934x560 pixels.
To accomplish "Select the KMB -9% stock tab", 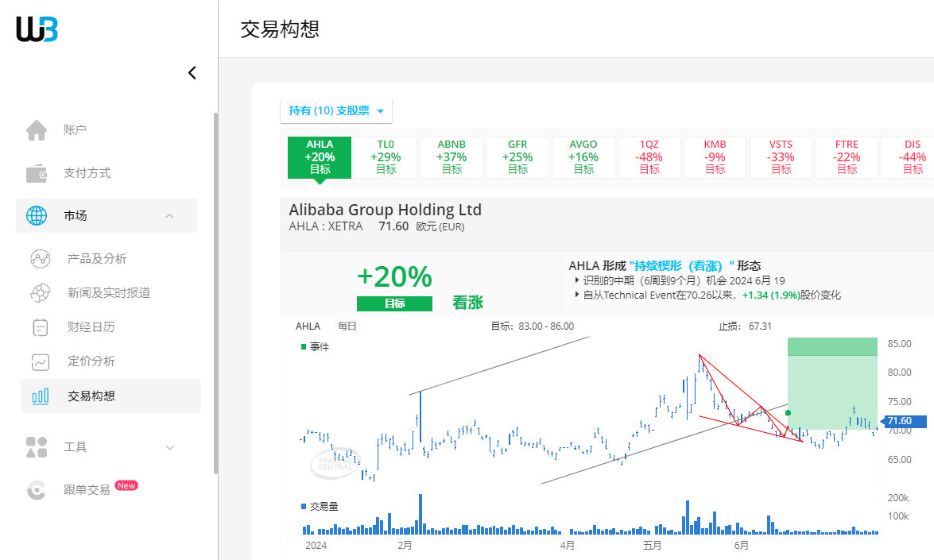I will (x=715, y=157).
